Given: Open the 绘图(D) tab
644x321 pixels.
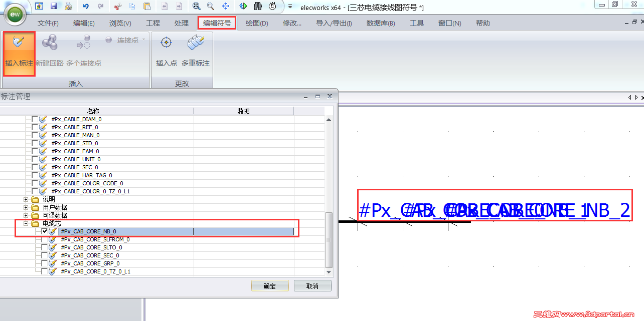Looking at the screenshot, I should click(x=257, y=23).
